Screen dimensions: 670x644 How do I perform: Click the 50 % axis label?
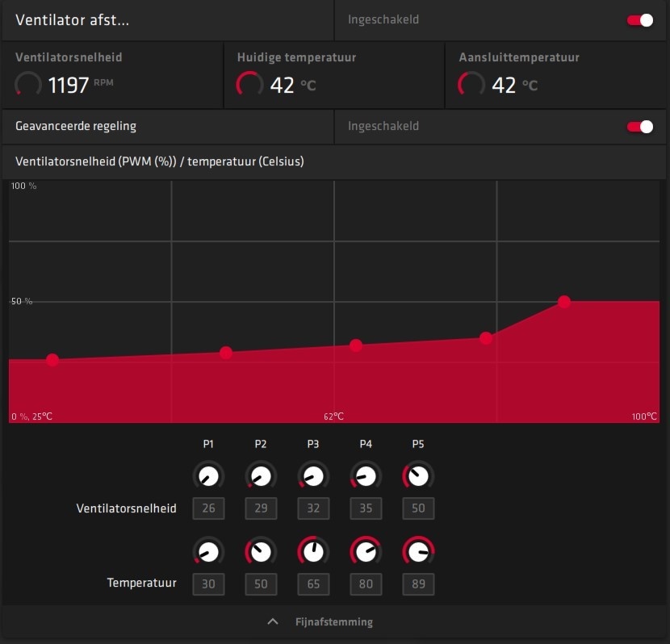(x=22, y=302)
